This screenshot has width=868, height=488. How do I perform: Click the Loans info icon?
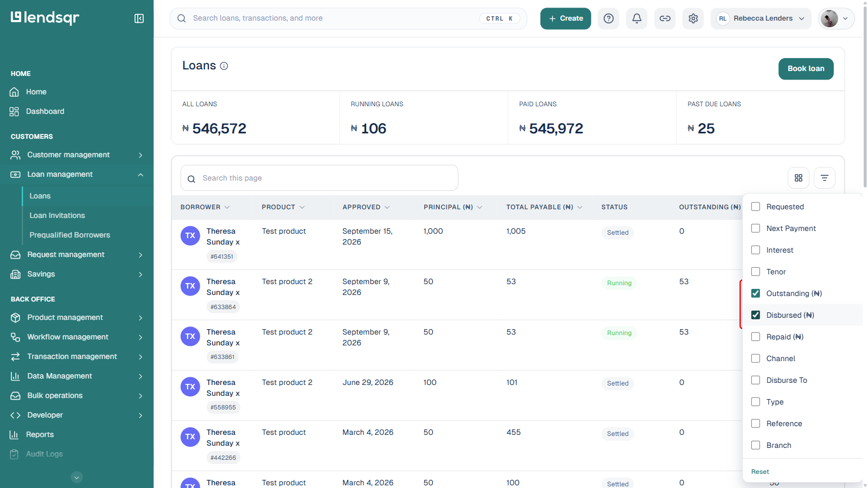224,66
